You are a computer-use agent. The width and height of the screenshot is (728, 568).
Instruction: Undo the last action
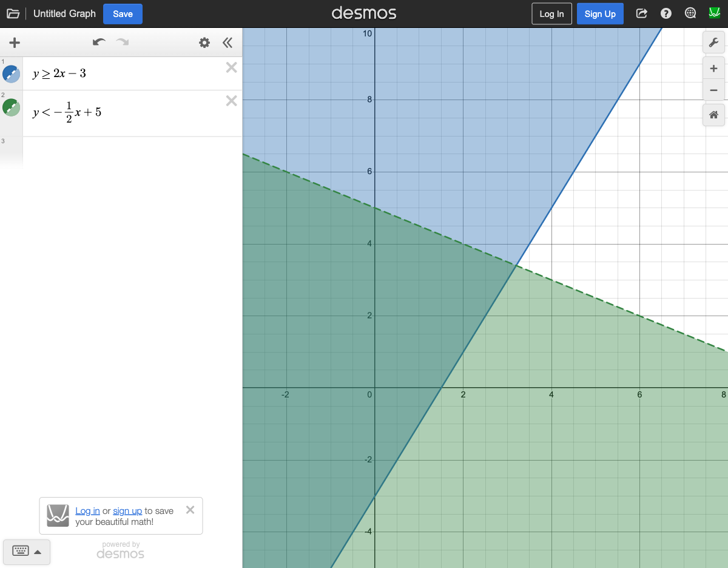(99, 42)
